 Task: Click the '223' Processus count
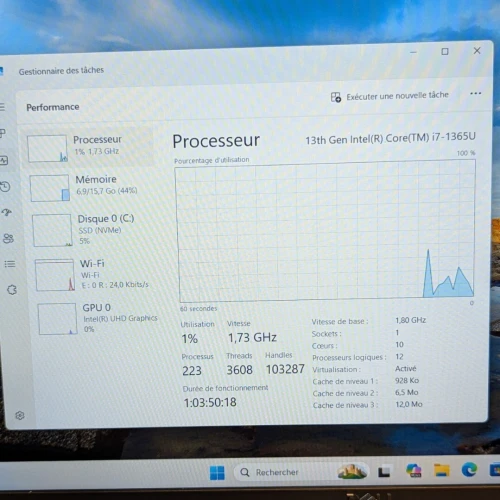pyautogui.click(x=192, y=371)
